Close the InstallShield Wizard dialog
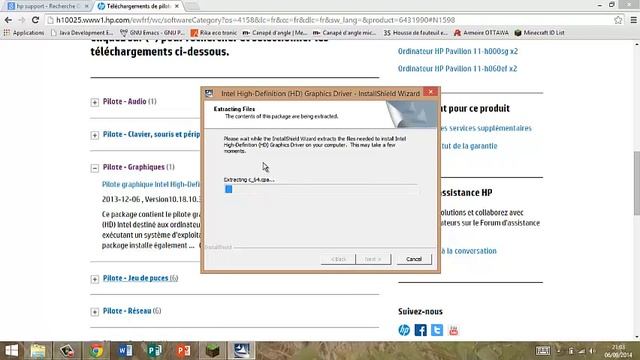 coord(430,92)
